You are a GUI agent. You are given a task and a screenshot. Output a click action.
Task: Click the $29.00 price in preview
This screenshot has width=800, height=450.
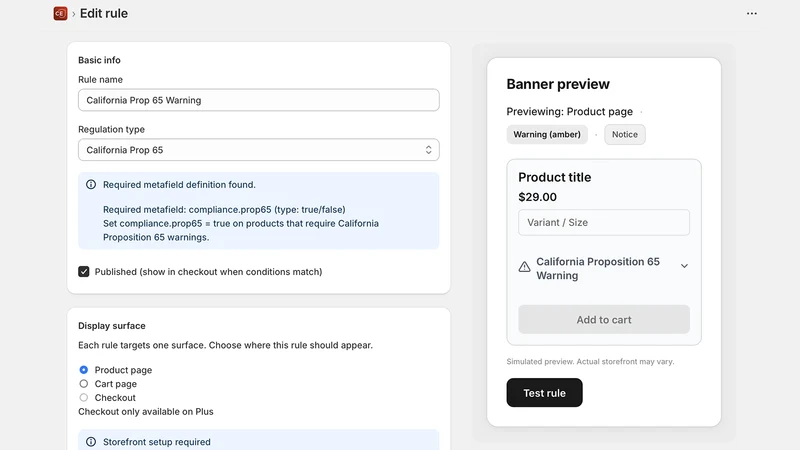coord(537,197)
